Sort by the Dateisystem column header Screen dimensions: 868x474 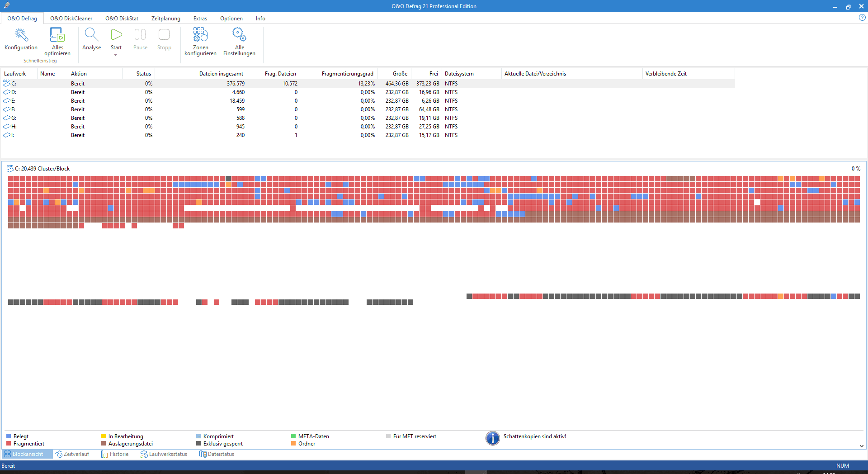tap(472, 74)
